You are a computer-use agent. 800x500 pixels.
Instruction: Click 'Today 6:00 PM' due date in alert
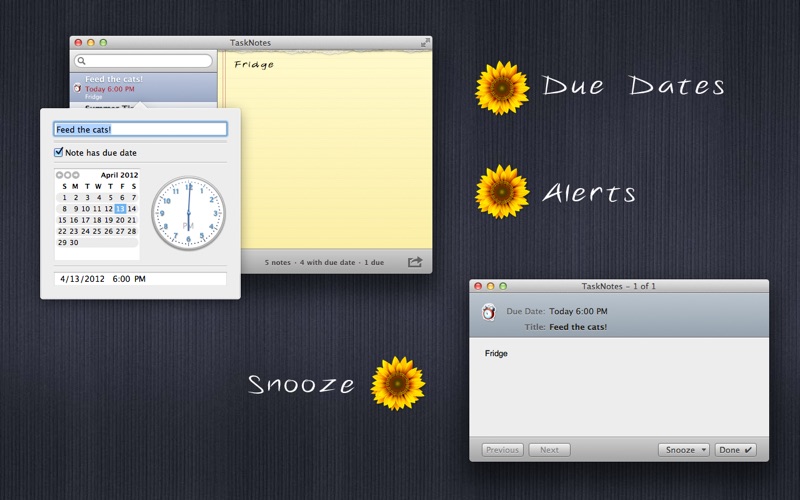578,311
